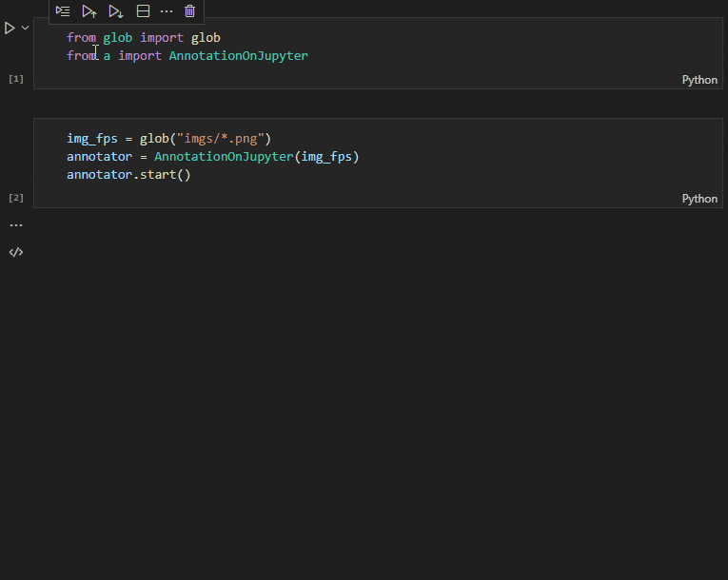Click execution count [2] label
This screenshot has height=580, width=728.
pos(16,198)
